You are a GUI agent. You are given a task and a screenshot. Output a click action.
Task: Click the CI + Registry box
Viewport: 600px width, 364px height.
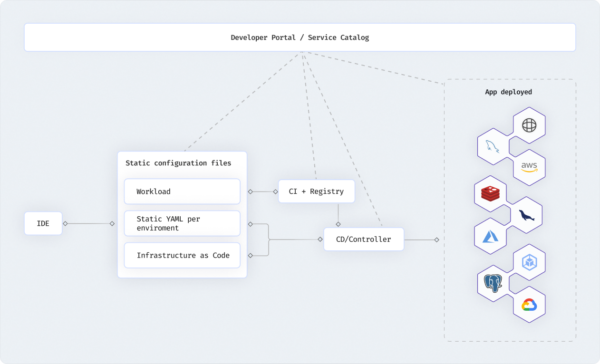point(316,192)
